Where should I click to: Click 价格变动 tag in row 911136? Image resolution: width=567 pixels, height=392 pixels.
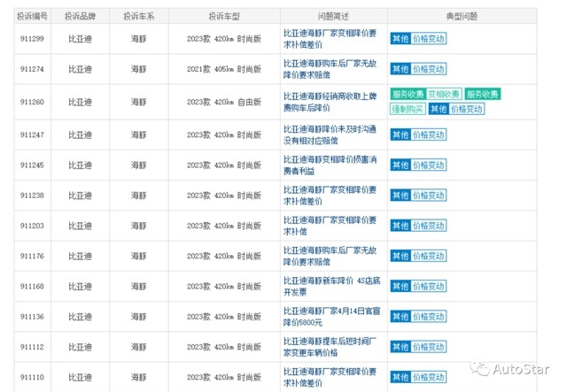click(429, 317)
